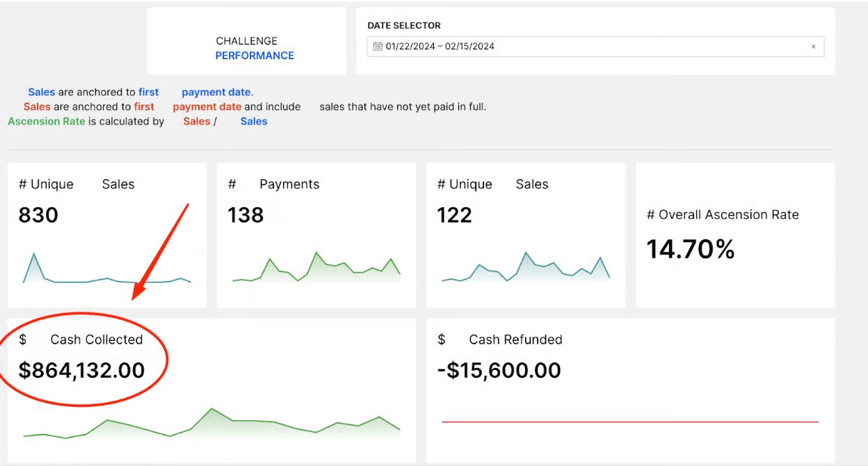Viewport: 868px width, 466px height.
Task: Switch to the CHALLENGE tab
Action: [246, 41]
